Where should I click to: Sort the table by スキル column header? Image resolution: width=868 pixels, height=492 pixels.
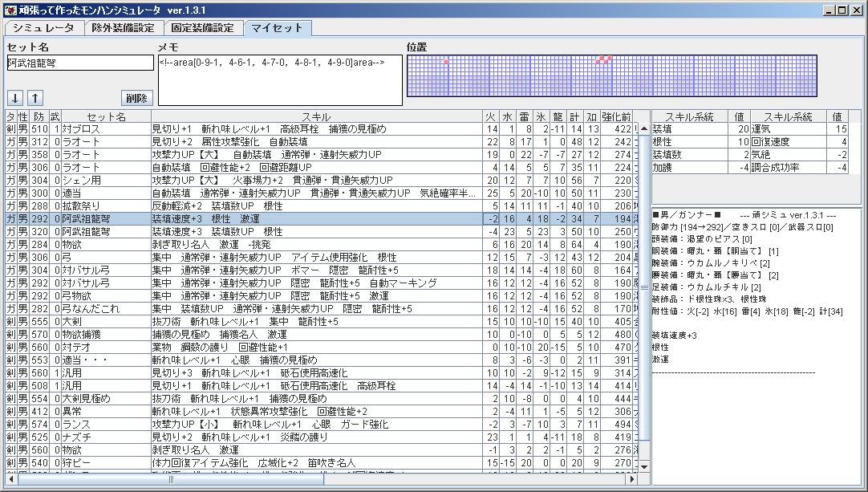[316, 117]
